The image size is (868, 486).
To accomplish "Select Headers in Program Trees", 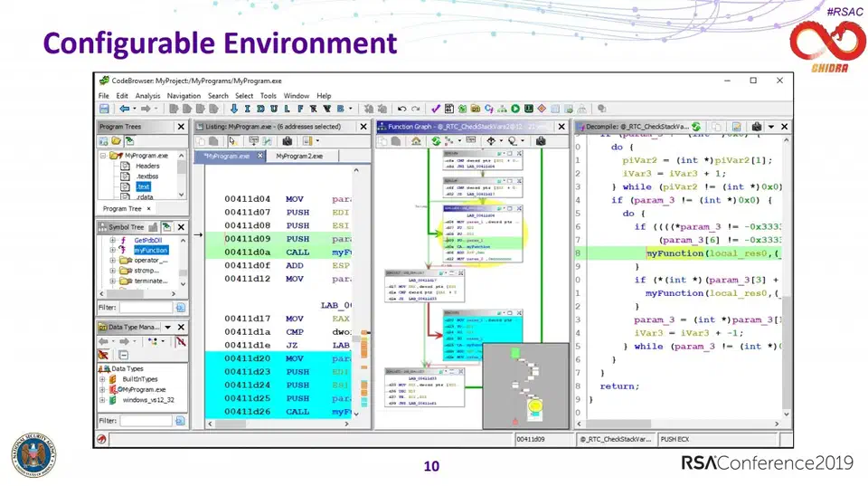I will pos(147,166).
